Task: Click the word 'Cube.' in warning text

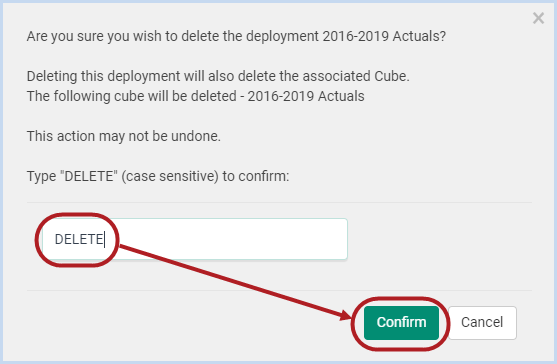Action: point(391,76)
